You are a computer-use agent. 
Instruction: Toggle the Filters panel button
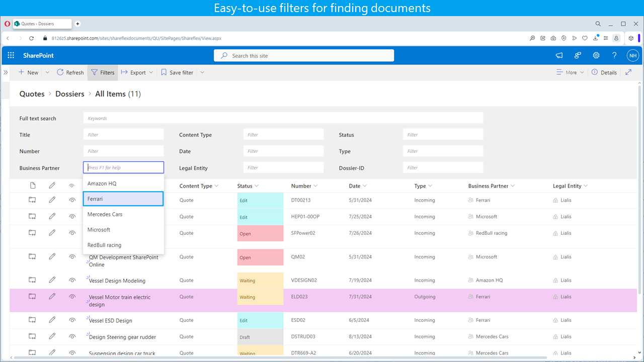coord(103,72)
